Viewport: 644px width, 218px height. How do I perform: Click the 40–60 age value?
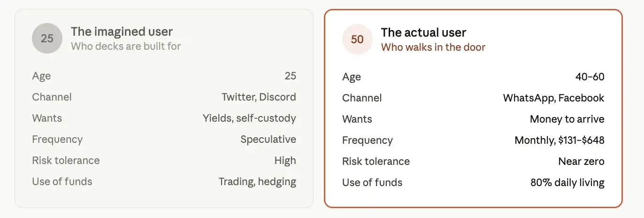coord(590,77)
